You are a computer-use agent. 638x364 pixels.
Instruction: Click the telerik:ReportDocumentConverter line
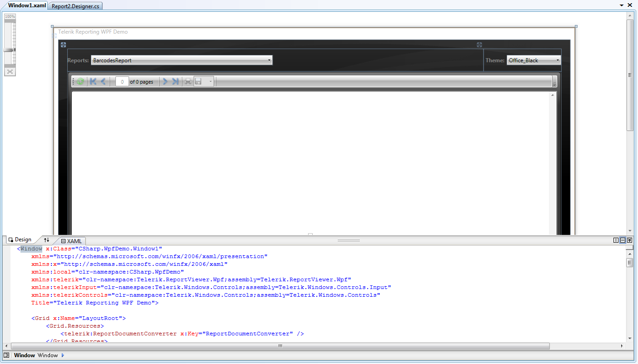click(182, 334)
